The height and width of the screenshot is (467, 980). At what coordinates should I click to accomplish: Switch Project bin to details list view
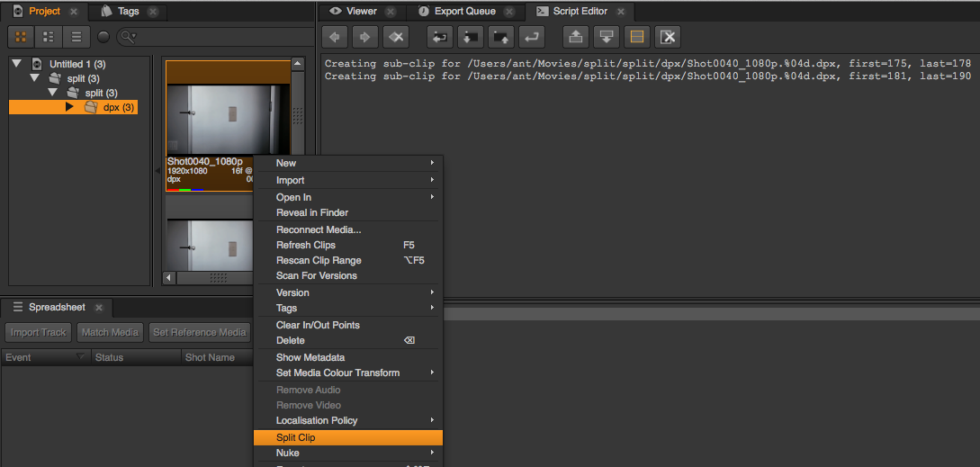point(76,37)
